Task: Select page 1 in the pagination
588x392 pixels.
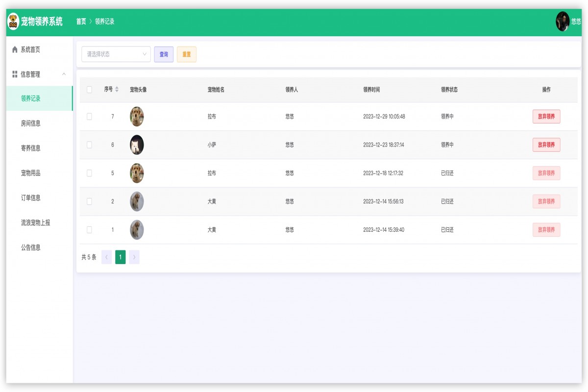Action: (x=120, y=257)
